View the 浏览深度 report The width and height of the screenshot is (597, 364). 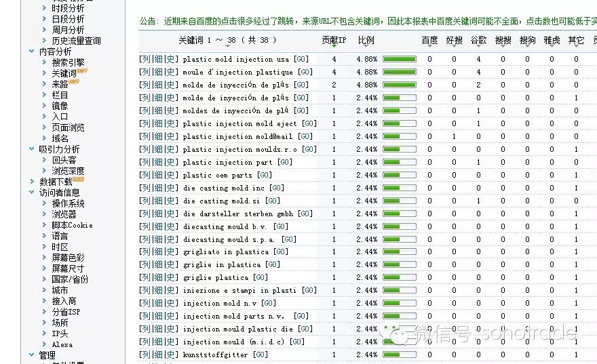click(x=68, y=171)
